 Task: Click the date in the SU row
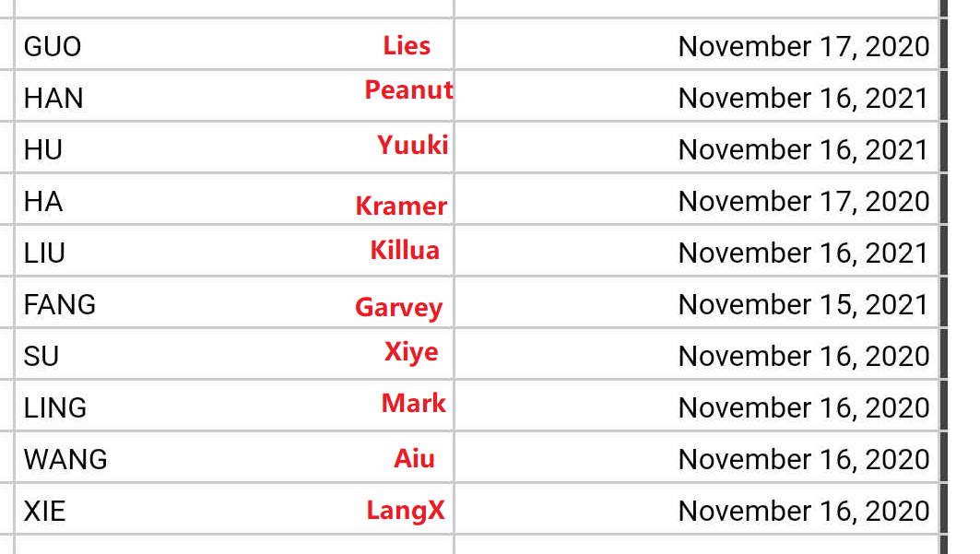click(x=803, y=356)
